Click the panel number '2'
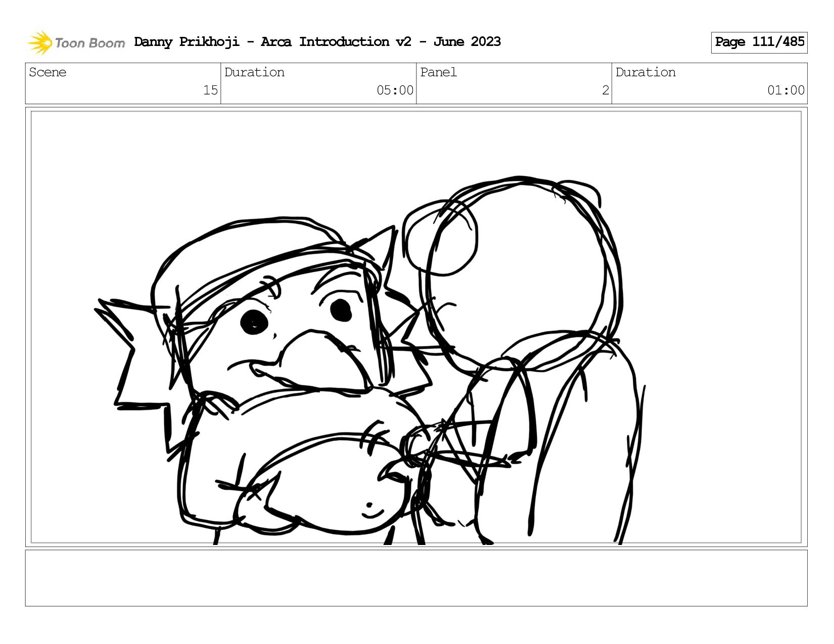This screenshot has height=644, width=834. 606,90
